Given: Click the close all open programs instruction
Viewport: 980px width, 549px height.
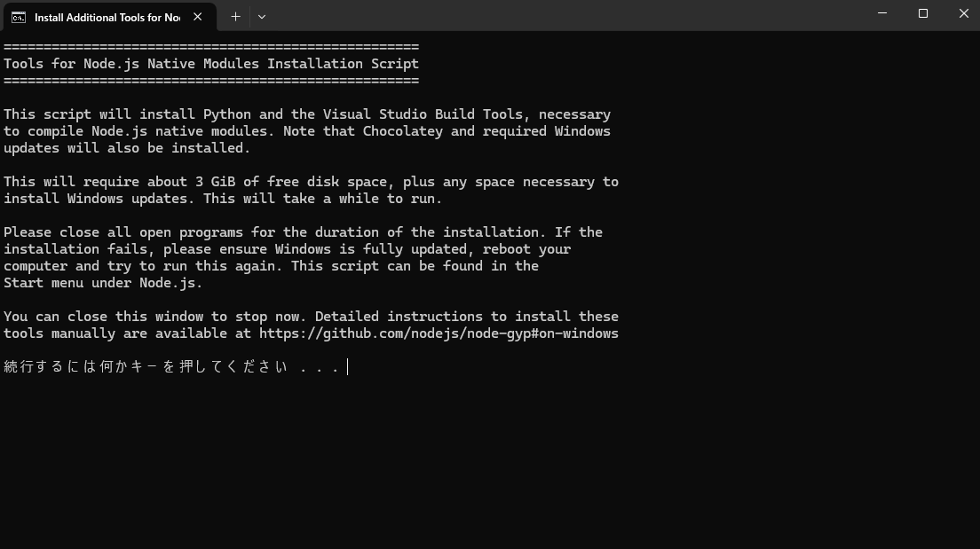Looking at the screenshot, I should pos(302,231).
